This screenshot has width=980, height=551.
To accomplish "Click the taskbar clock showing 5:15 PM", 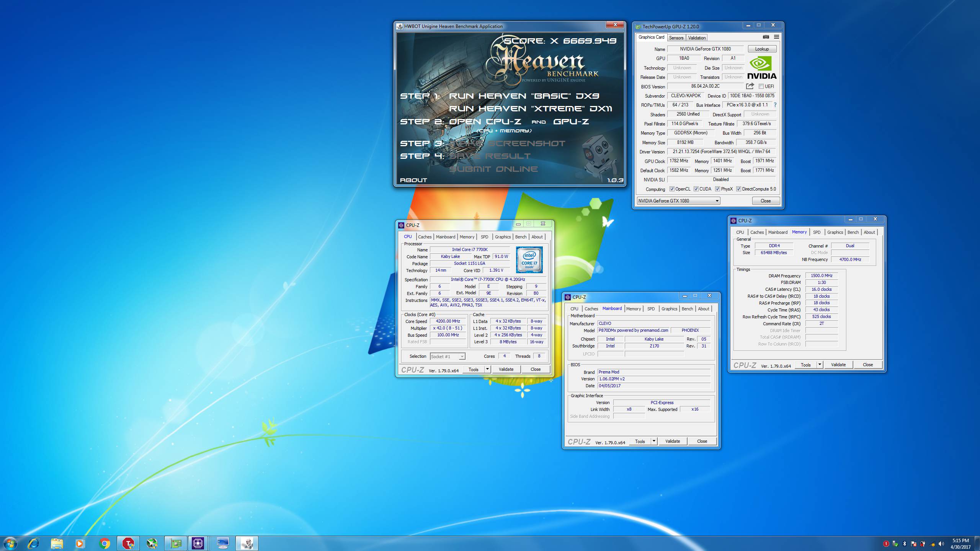I will click(x=960, y=544).
